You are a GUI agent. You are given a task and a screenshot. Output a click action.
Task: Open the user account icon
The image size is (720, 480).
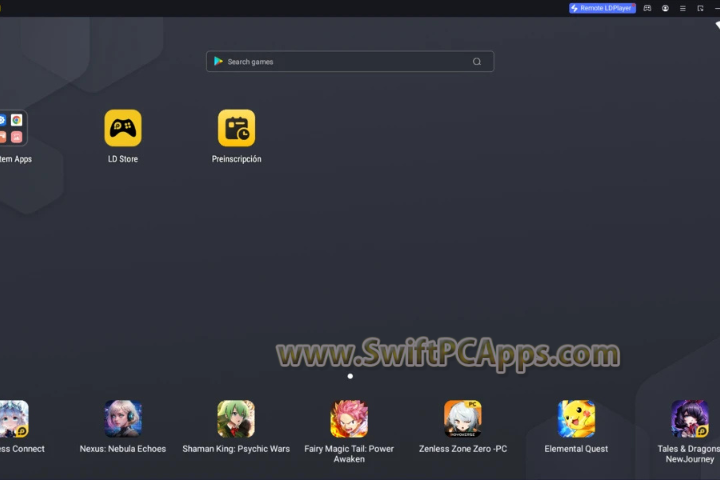coord(665,8)
